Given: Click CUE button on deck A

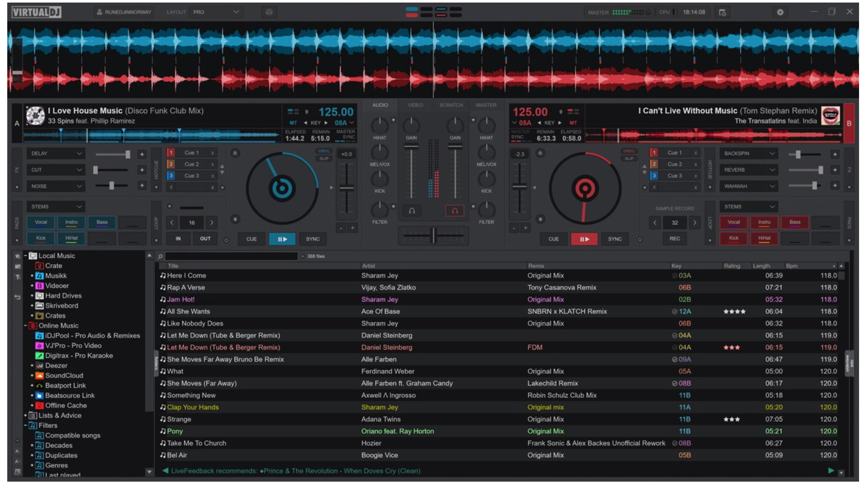Looking at the screenshot, I should coord(252,239).
